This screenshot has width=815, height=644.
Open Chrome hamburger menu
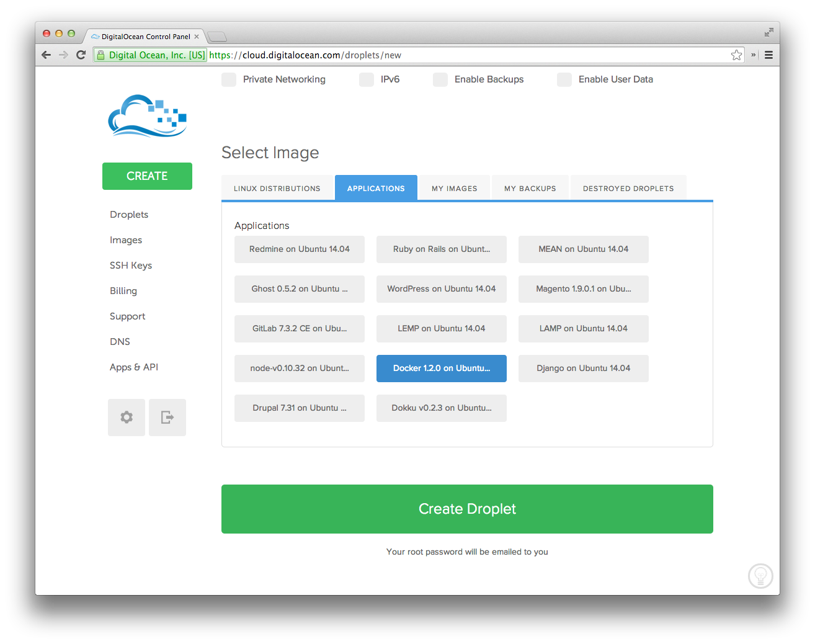pyautogui.click(x=768, y=55)
